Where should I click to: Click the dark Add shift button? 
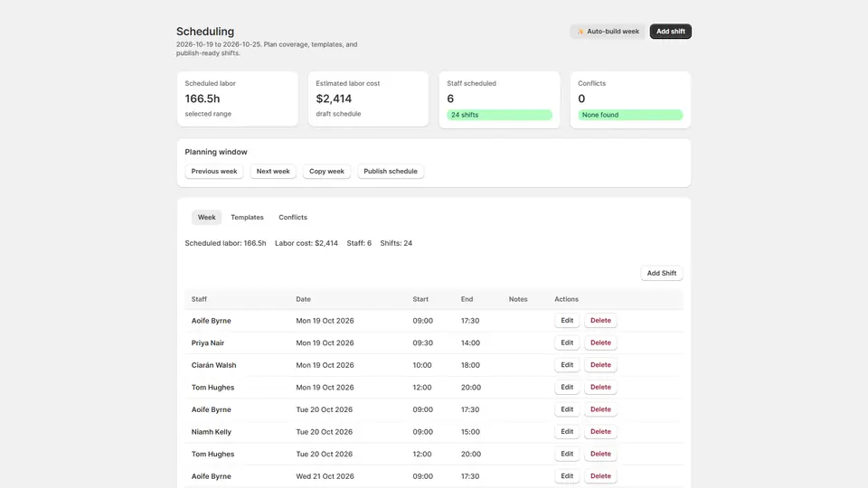(670, 32)
